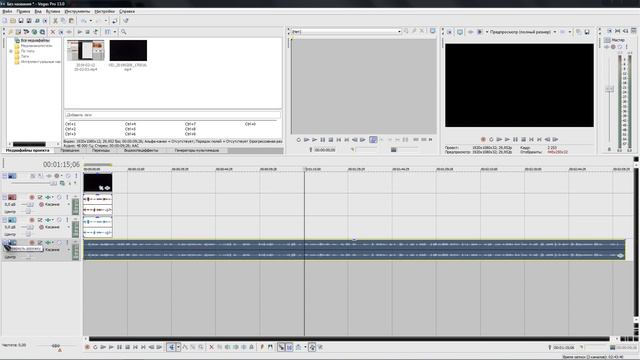Open auto ripple mode dropdown arrow
Screen dimensions: 640x360
pyautogui.click(x=305, y=347)
